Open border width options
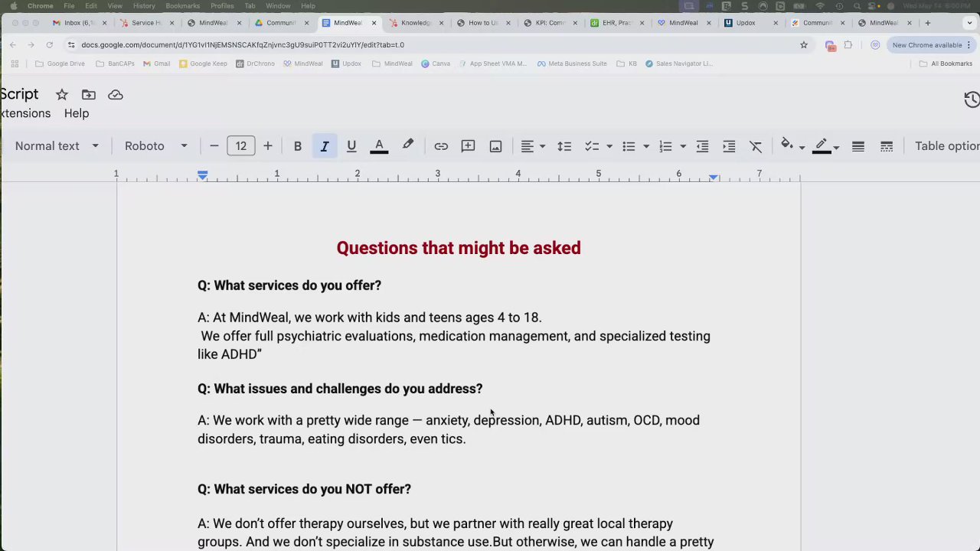Viewport: 980px width, 551px height. (x=858, y=146)
